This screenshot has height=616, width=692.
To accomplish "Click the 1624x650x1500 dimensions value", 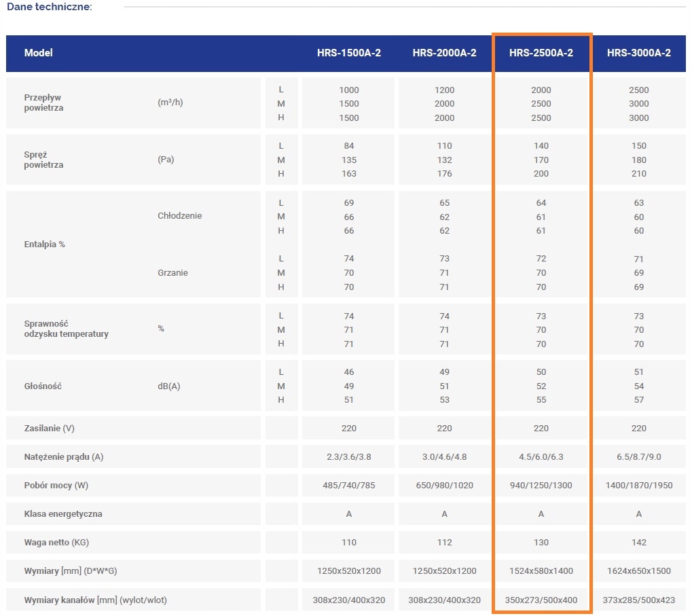I will [x=638, y=571].
